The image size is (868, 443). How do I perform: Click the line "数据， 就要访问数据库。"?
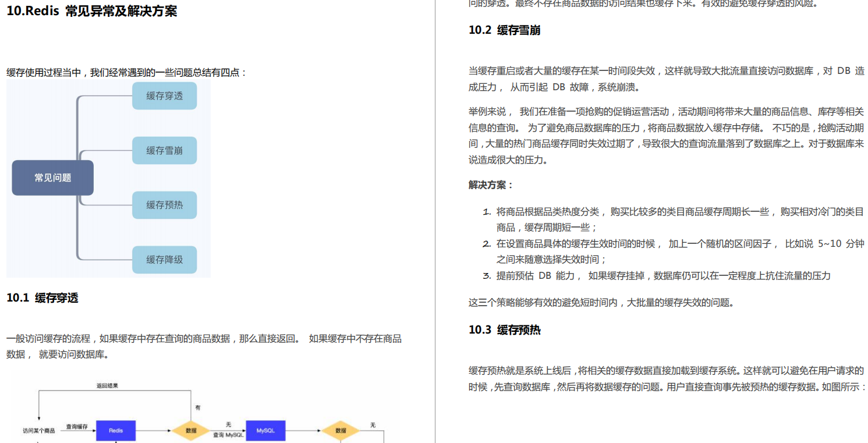[58, 354]
